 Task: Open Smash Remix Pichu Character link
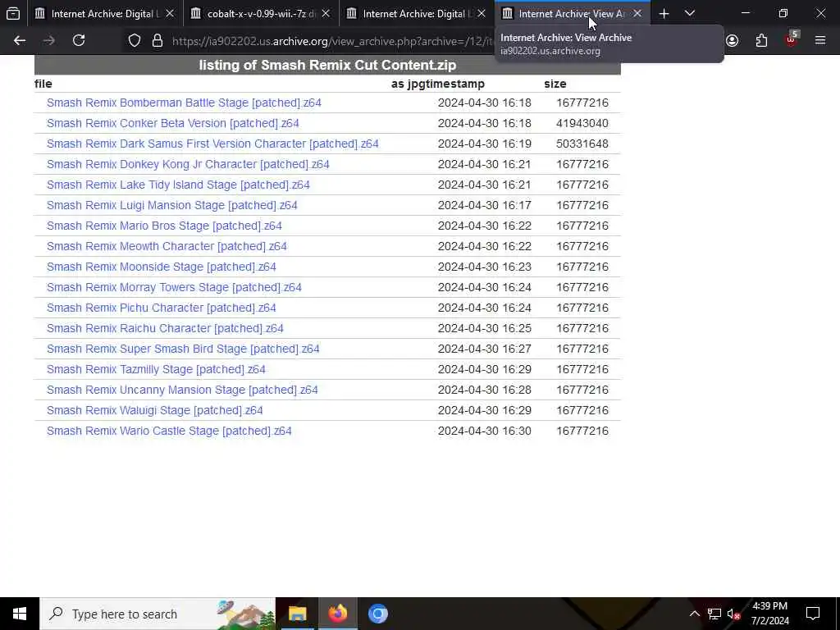point(162,308)
